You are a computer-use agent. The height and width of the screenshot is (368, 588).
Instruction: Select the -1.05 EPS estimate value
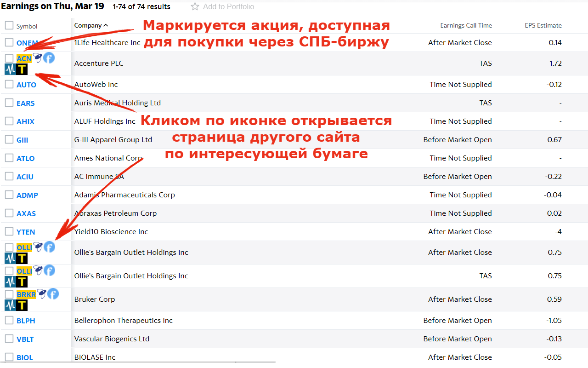pos(553,320)
